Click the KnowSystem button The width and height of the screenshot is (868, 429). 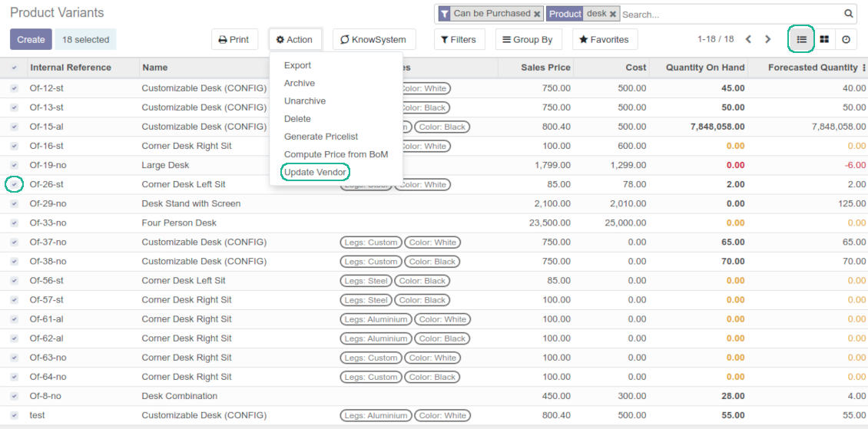tap(373, 39)
